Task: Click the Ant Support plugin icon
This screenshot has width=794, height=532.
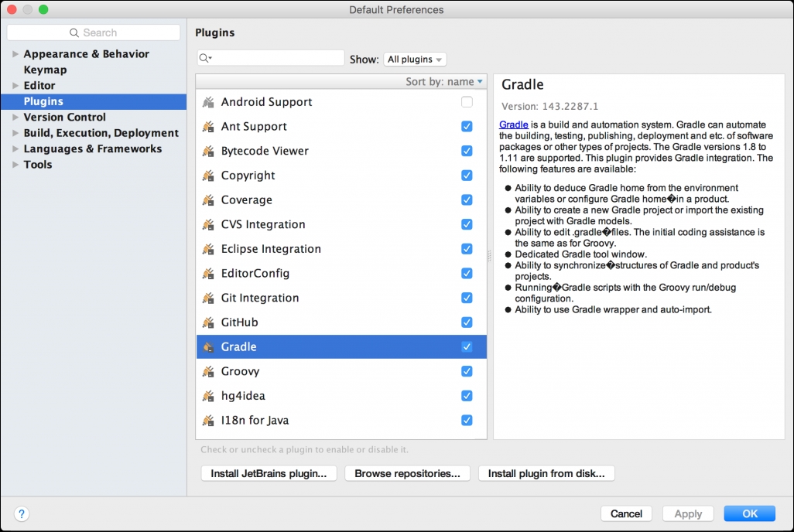Action: point(208,127)
